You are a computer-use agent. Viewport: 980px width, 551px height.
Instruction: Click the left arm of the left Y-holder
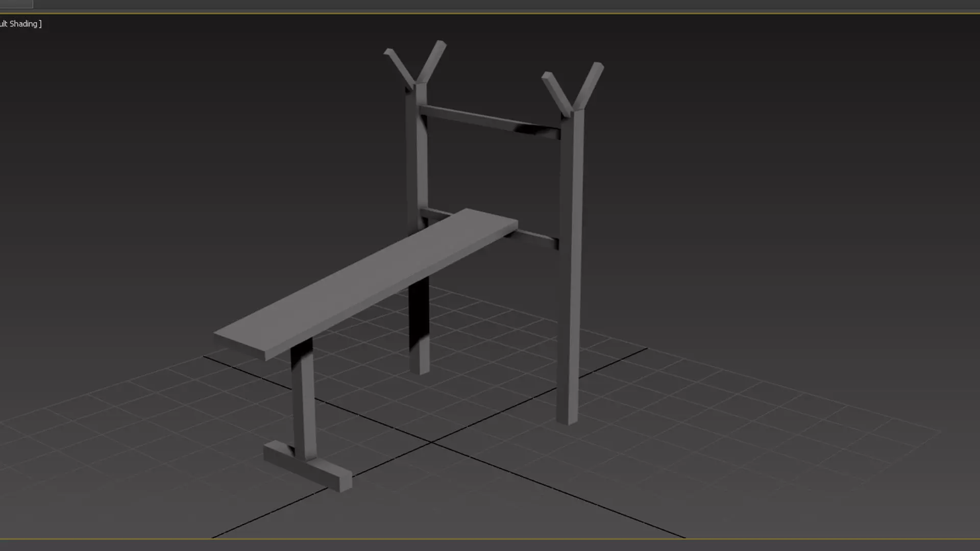399,65
